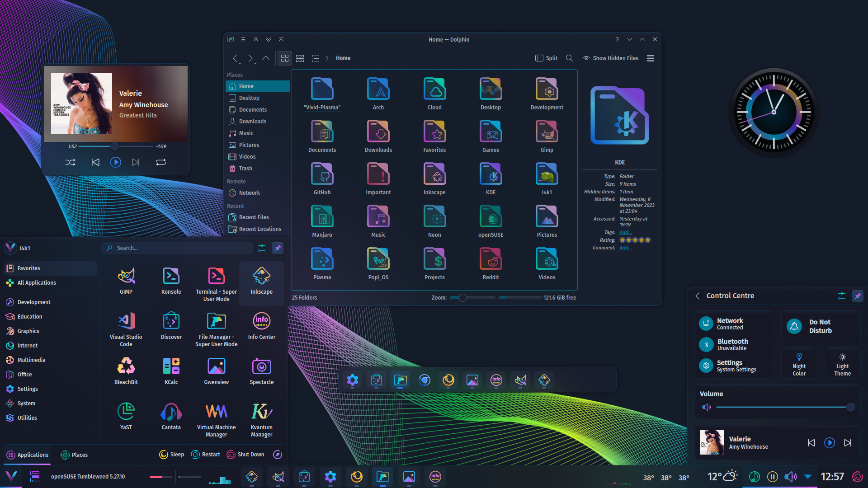
Task: Select Favorites category in launcher
Action: click(x=51, y=268)
